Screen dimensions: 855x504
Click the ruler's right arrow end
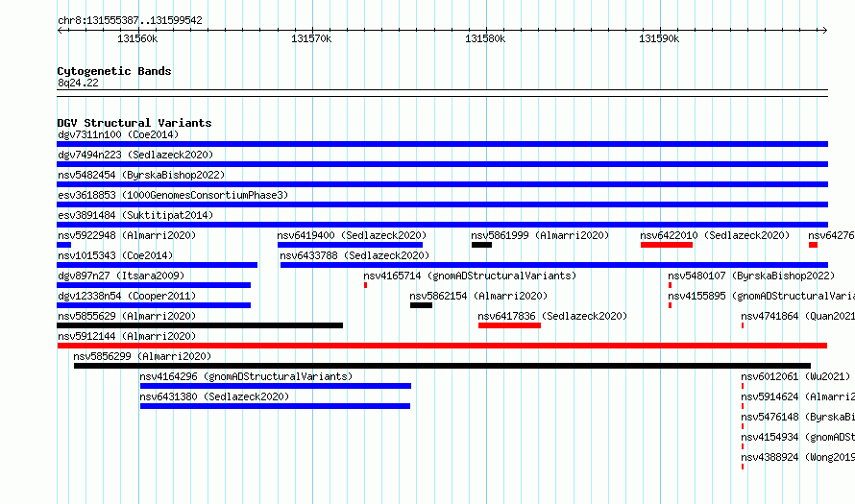(825, 31)
